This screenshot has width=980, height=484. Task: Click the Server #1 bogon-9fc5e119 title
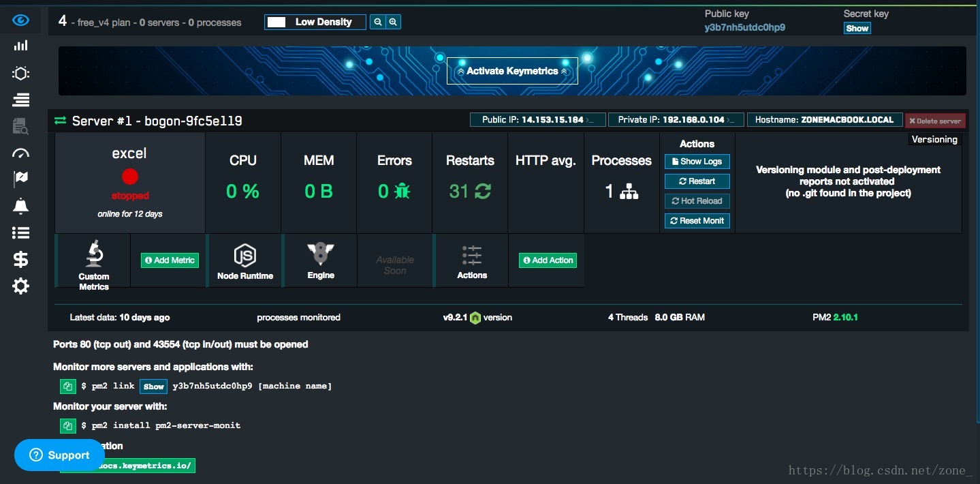point(157,121)
